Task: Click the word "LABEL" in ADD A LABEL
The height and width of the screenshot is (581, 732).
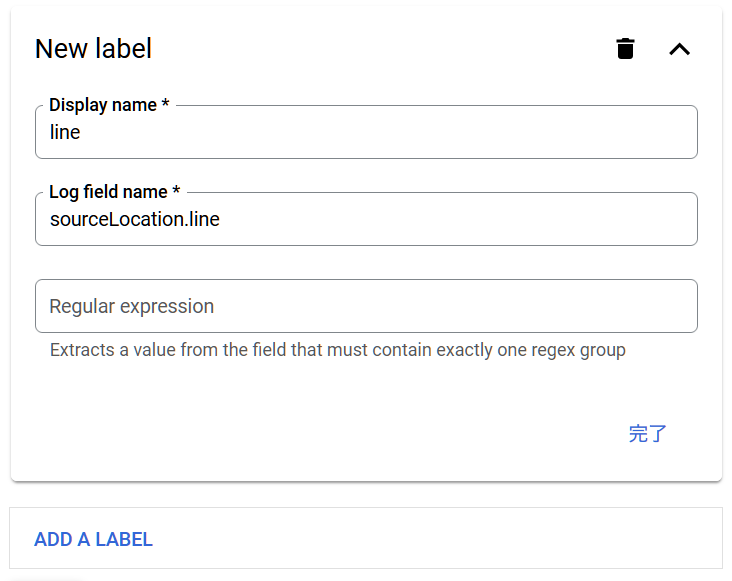Action: point(124,539)
